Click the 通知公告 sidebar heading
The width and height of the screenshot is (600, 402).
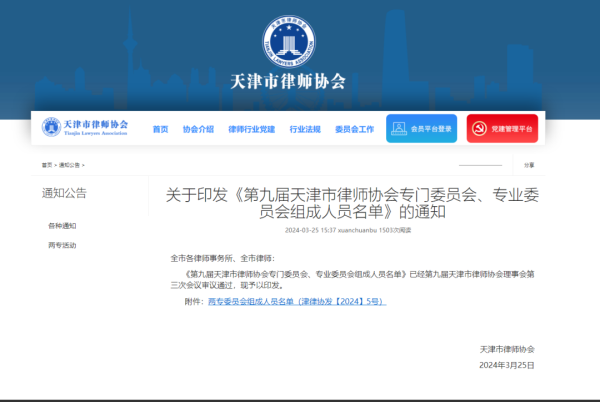64,193
